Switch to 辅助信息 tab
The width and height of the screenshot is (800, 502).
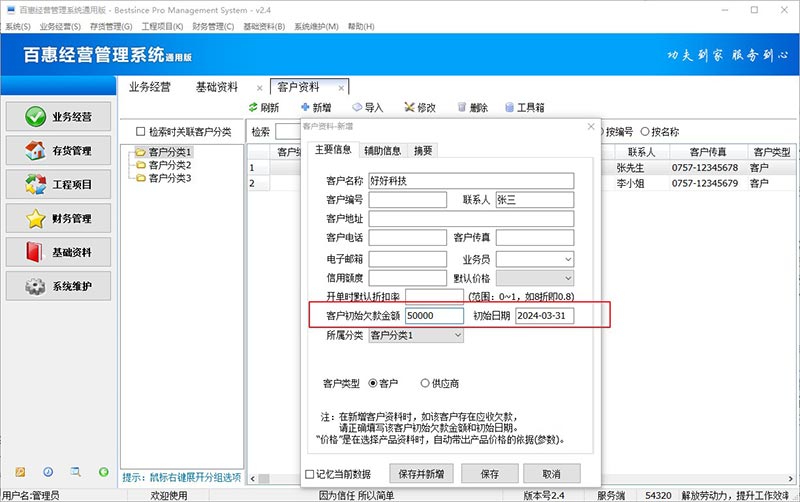pyautogui.click(x=383, y=150)
